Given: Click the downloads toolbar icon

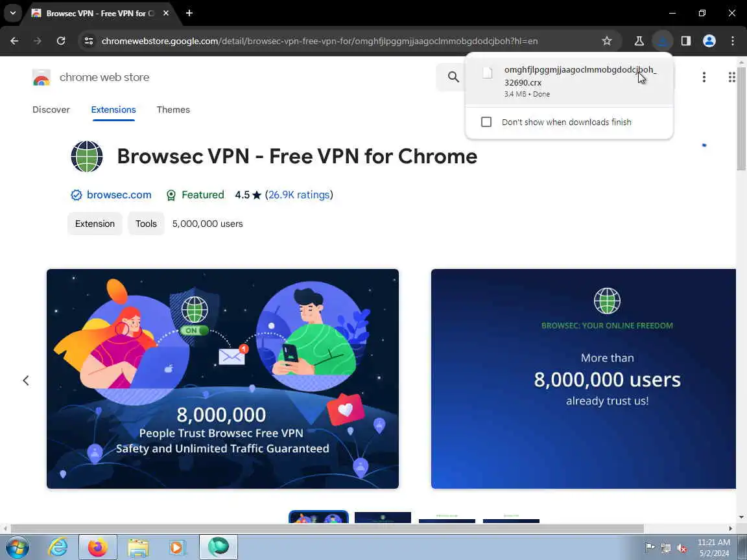Looking at the screenshot, I should 662,41.
